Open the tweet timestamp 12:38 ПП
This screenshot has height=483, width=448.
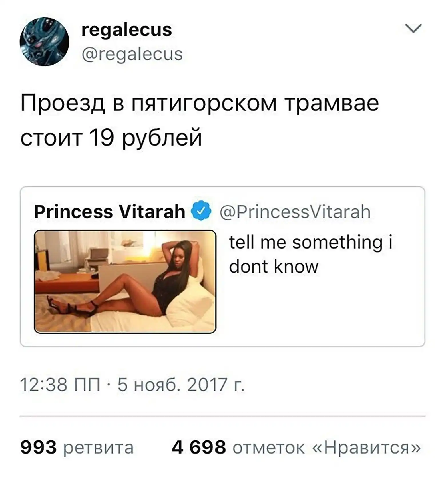(60, 385)
